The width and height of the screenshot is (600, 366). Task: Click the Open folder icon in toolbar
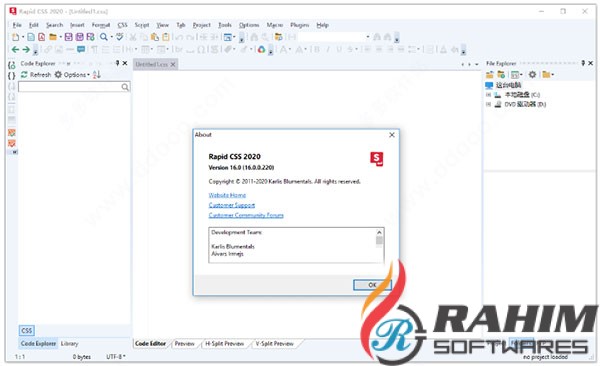53,37
